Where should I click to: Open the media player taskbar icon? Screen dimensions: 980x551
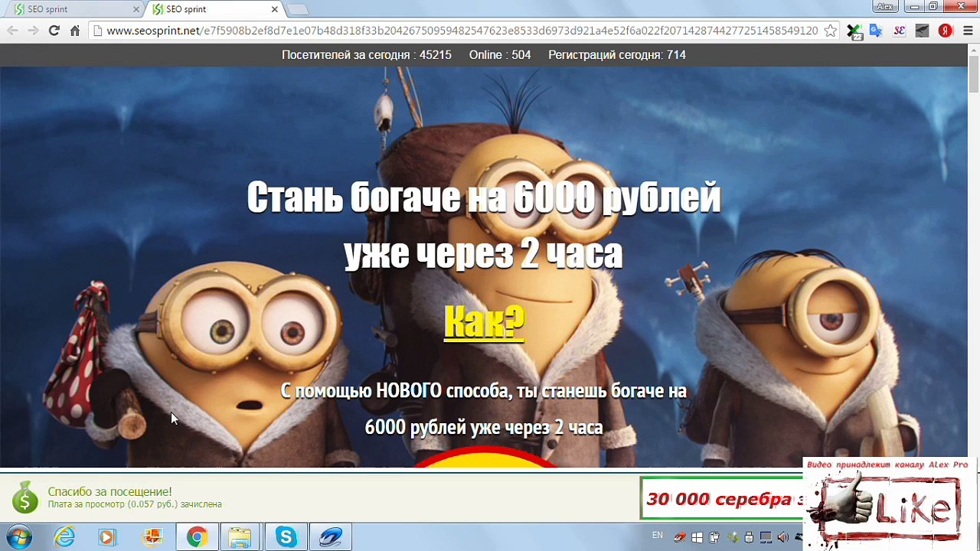[x=107, y=537]
